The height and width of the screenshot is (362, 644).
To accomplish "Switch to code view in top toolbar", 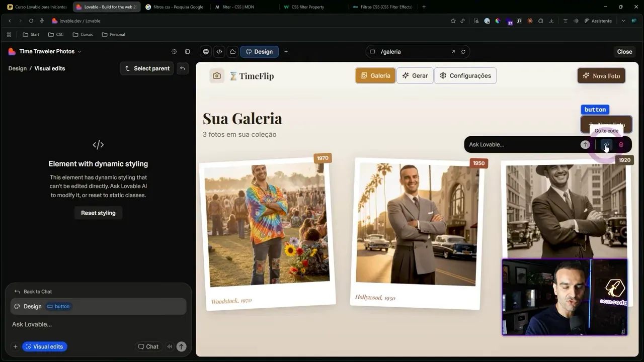I will tap(219, 52).
